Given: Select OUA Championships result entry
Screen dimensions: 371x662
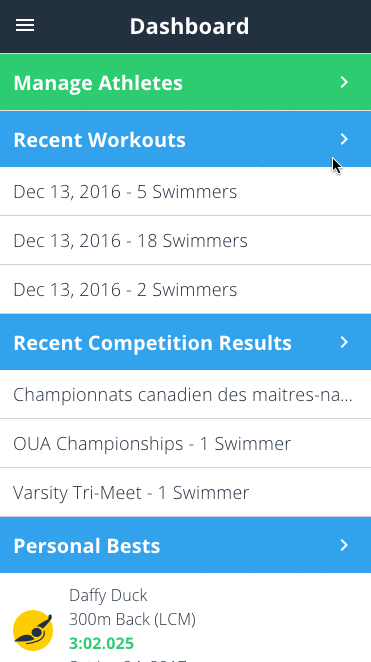Looking at the screenshot, I should pyautogui.click(x=185, y=444).
